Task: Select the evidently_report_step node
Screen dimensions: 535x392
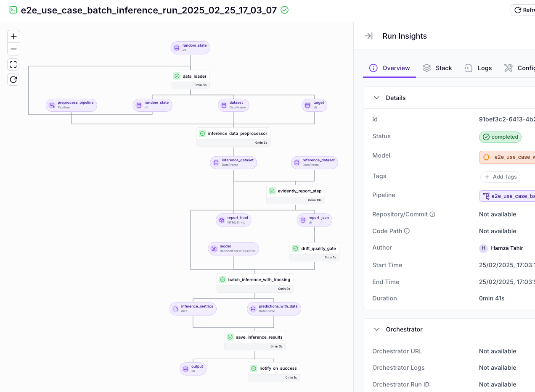Action: (295, 191)
